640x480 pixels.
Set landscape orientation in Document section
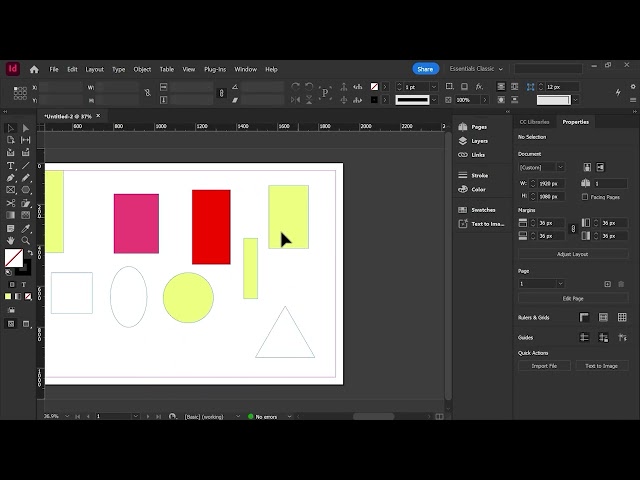pyautogui.click(x=600, y=167)
